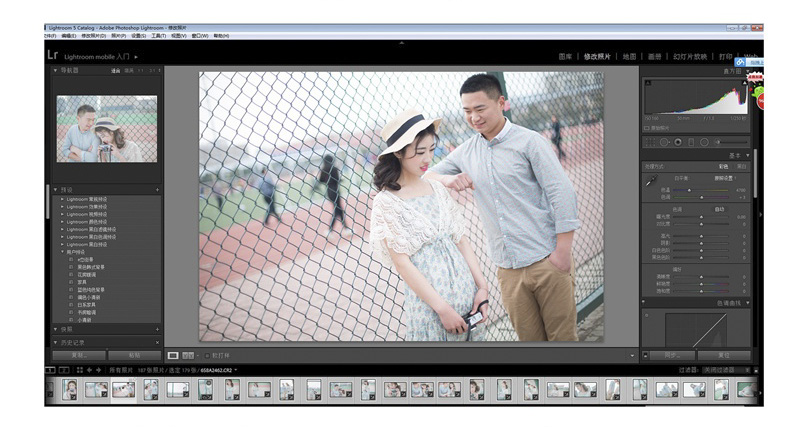
Task: Collapse the 基本 basic panel
Action: coord(748,156)
